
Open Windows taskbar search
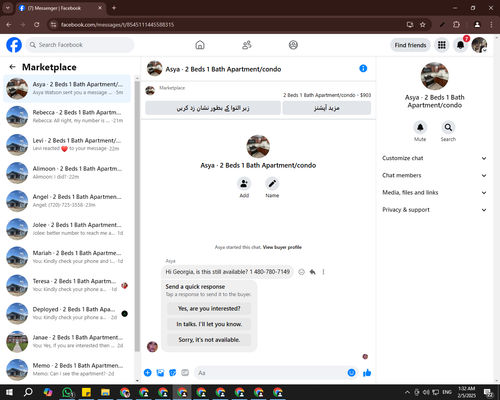[28, 392]
